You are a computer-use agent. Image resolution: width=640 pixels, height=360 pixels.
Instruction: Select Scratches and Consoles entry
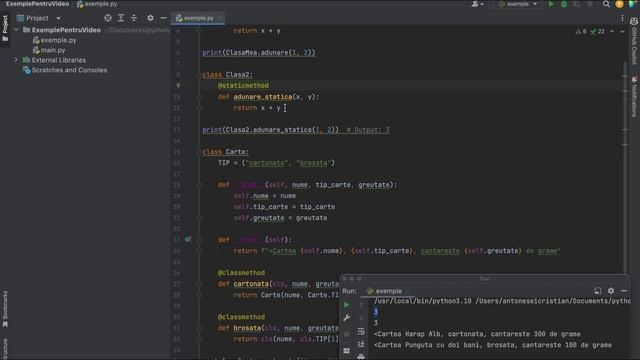(x=65, y=70)
